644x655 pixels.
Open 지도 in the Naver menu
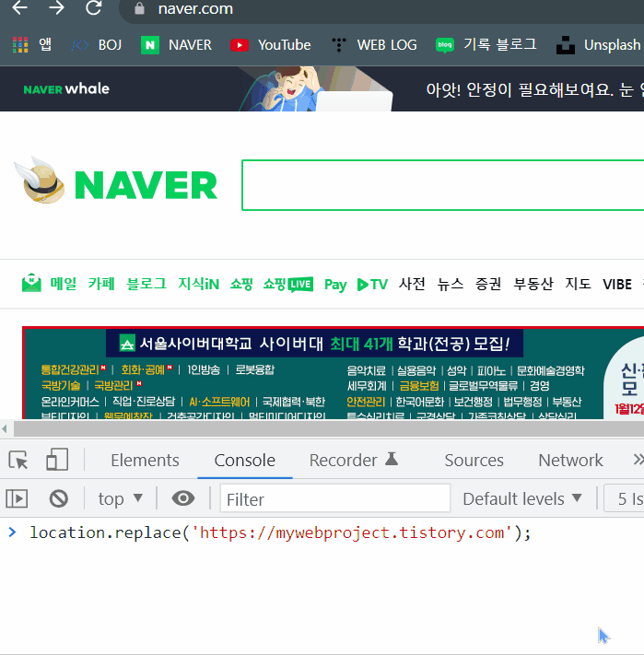pyautogui.click(x=578, y=284)
